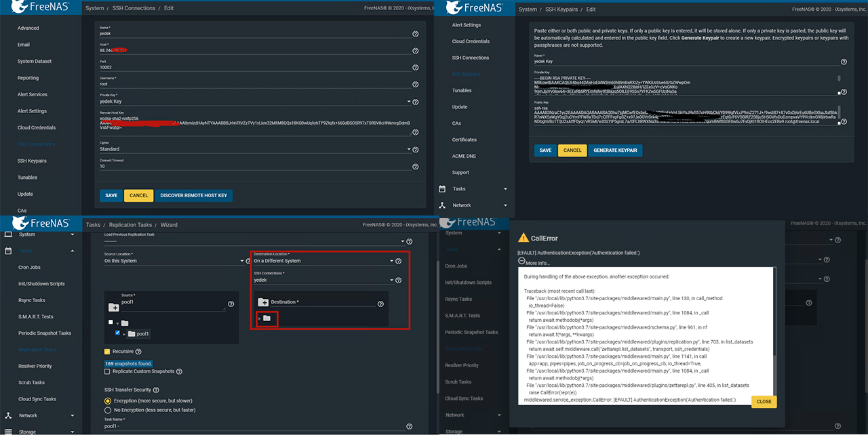Click the minus icon beside More info in the CallError dialog

521,262
